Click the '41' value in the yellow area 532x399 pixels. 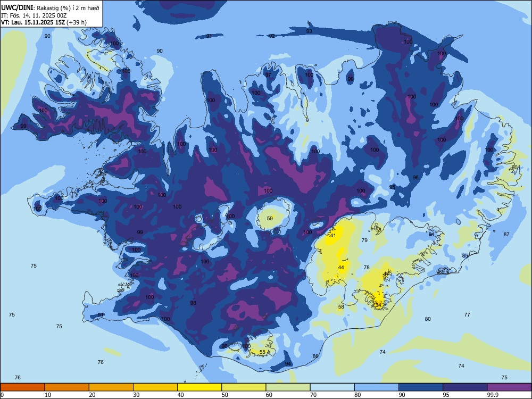[333, 236]
